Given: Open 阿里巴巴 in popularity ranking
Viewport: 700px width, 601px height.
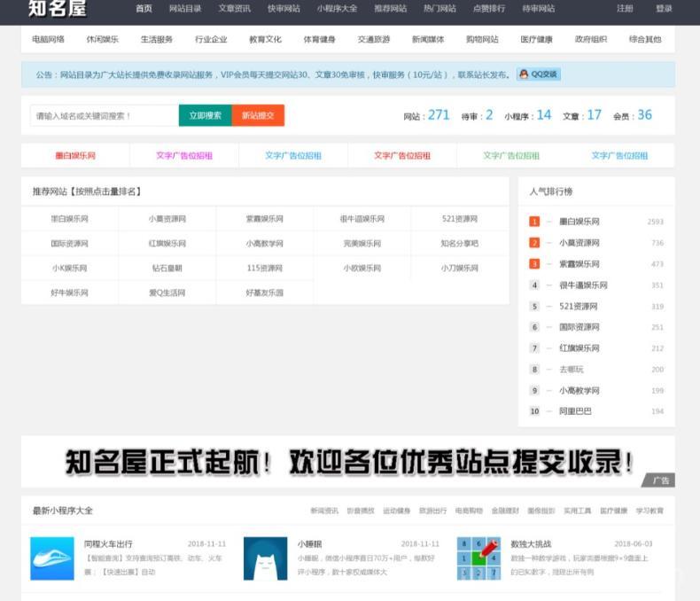Looking at the screenshot, I should point(575,411).
